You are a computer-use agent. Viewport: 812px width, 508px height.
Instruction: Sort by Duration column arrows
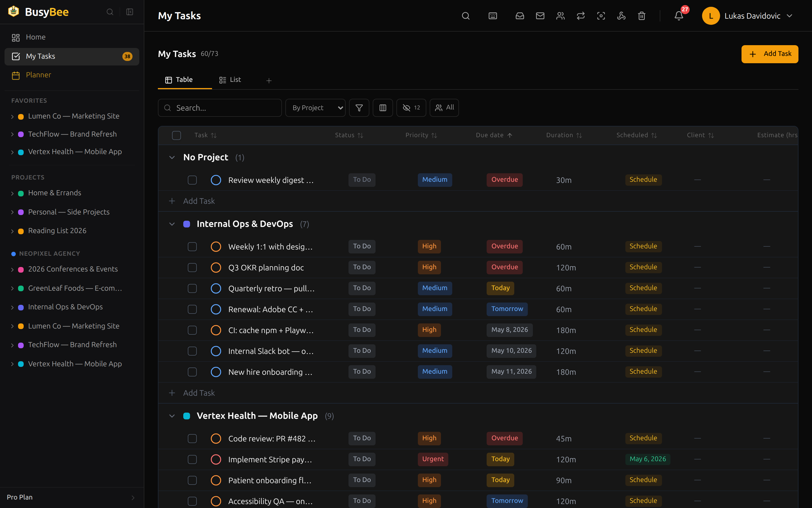pyautogui.click(x=579, y=135)
